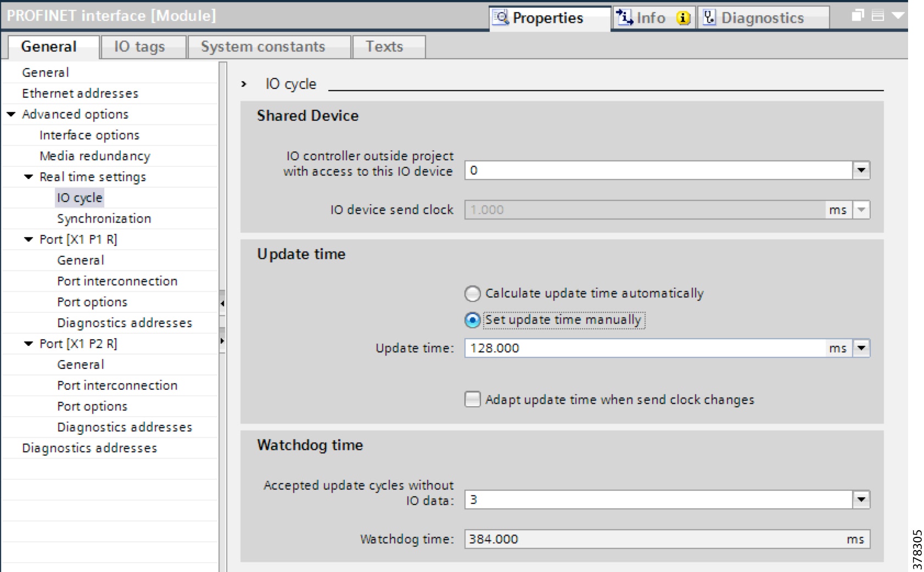Select Ethernet addresses in navigation tree

(x=80, y=93)
